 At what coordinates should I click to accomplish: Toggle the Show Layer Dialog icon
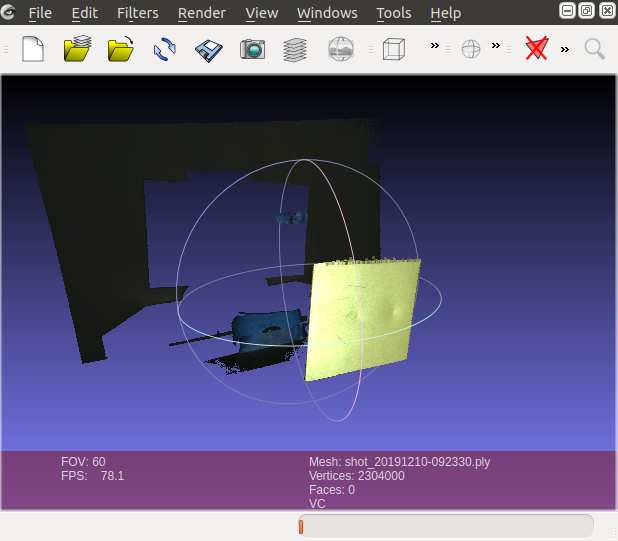point(295,50)
